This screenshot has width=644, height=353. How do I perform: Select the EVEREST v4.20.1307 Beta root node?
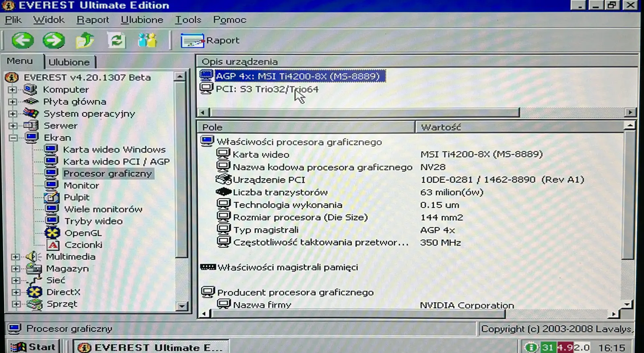(87, 77)
